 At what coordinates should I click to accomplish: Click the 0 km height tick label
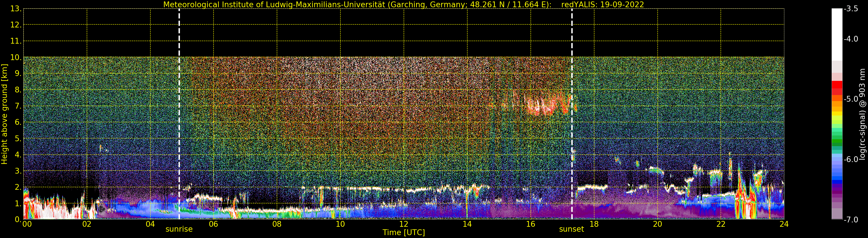(x=18, y=220)
